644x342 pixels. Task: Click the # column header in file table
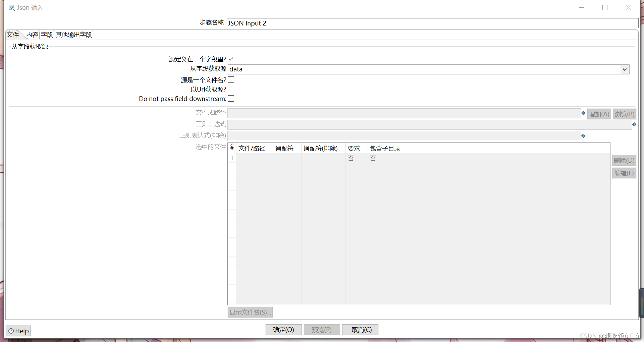232,148
